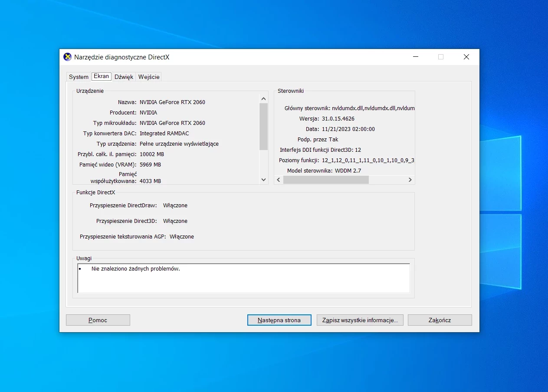The image size is (548, 392).
Task: Click down arrow of Urządzenie scrollbar
Action: (263, 180)
